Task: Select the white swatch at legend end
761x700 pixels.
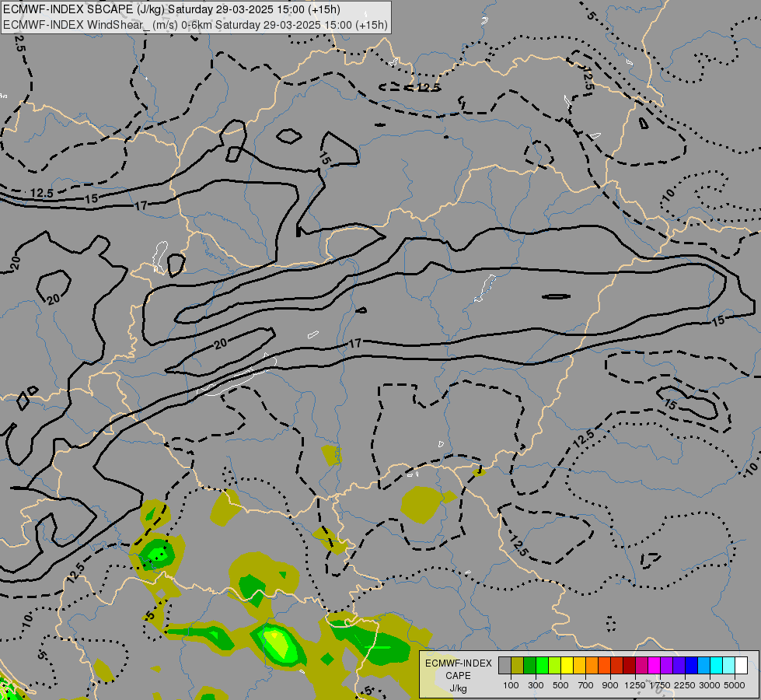Action: [741, 666]
